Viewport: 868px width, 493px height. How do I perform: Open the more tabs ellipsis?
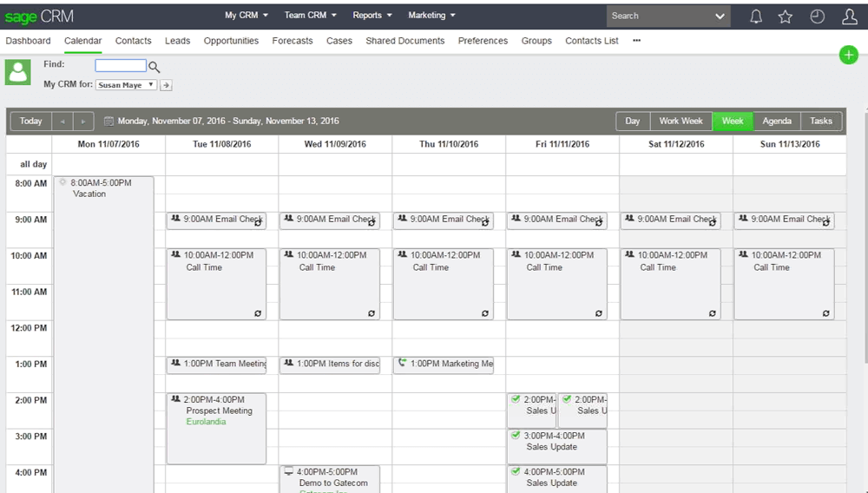point(636,41)
